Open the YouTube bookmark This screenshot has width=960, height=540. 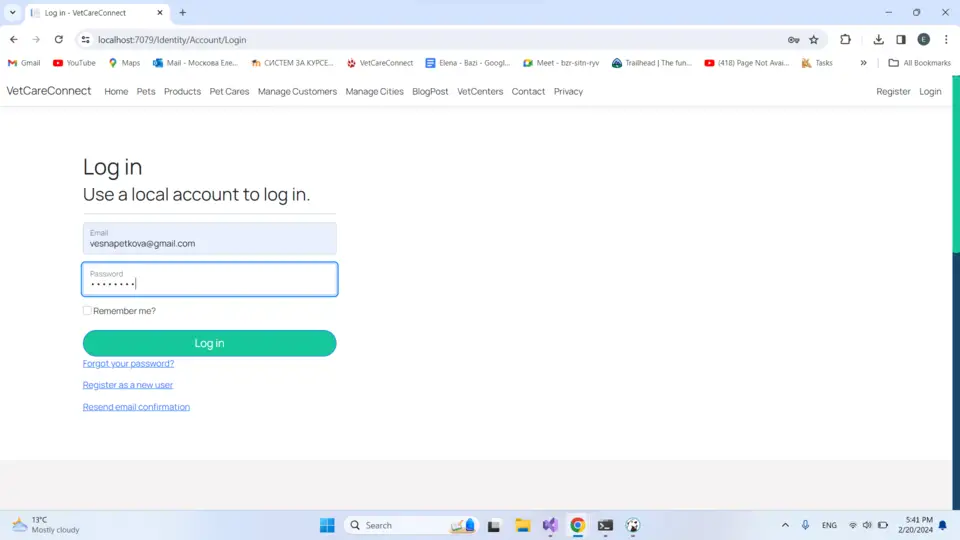pyautogui.click(x=74, y=63)
